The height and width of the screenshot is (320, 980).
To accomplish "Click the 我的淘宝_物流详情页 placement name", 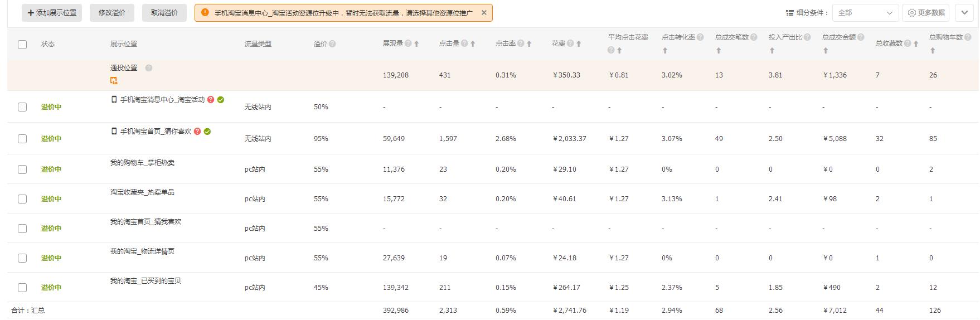I will (x=142, y=251).
